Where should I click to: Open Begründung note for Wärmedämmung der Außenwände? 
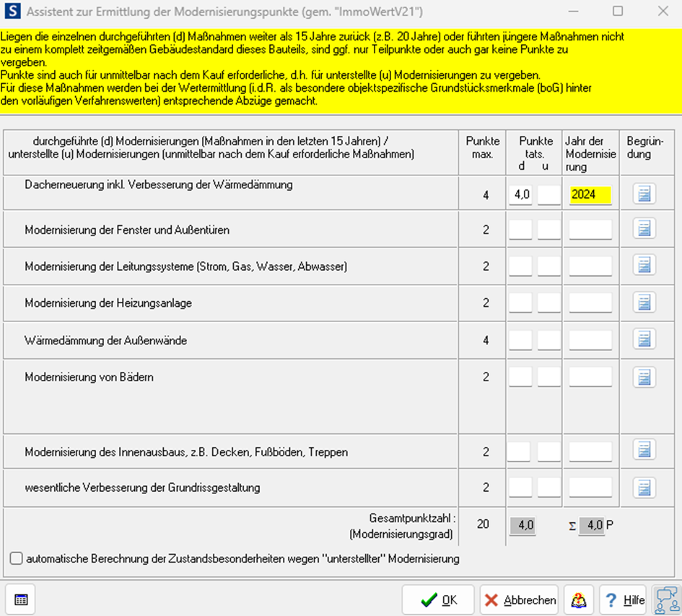(644, 339)
